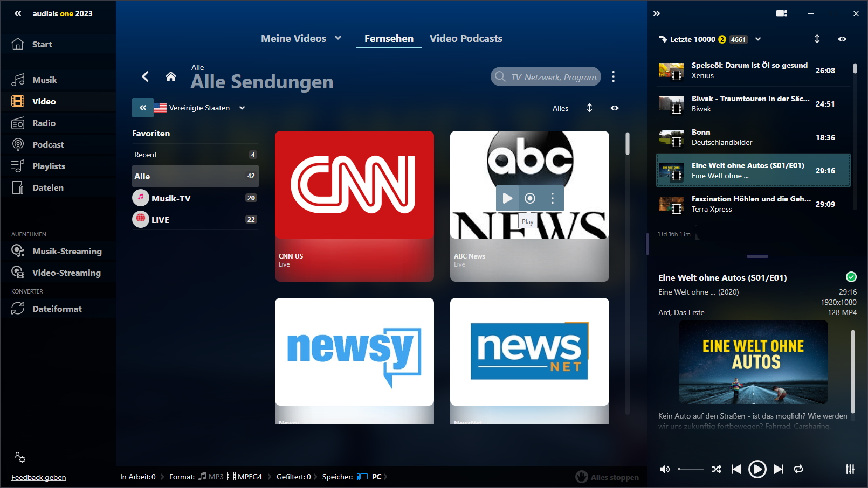Select the Biwak Traumtouren recording

click(x=753, y=103)
